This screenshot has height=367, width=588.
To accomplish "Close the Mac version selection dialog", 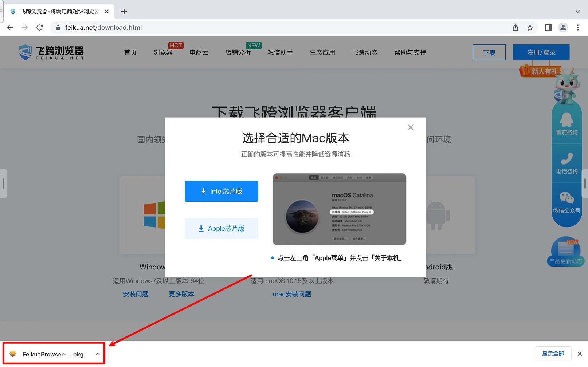I will pyautogui.click(x=411, y=127).
